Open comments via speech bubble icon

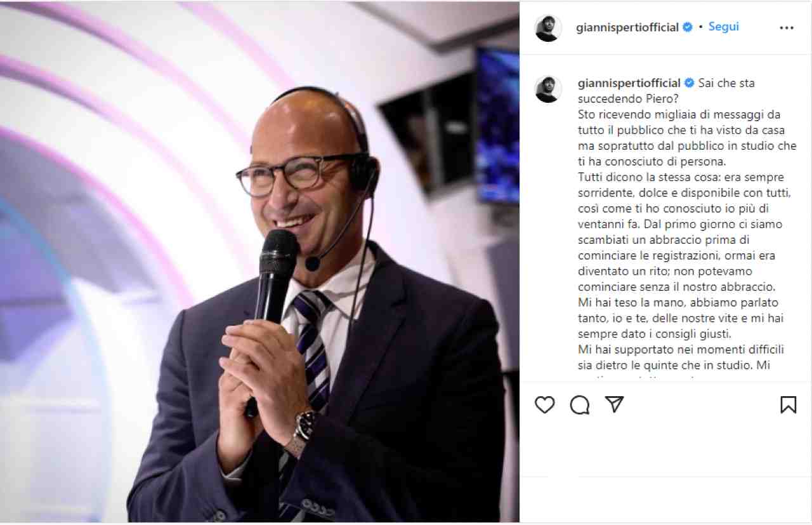tap(579, 404)
